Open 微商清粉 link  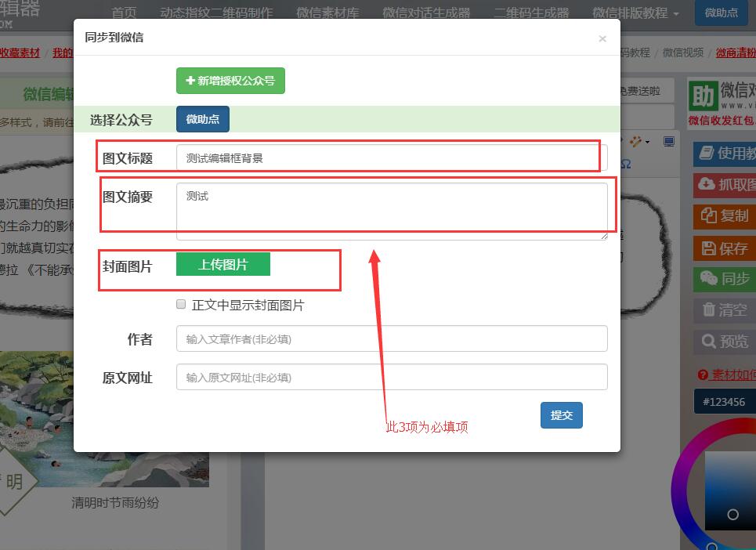coord(736,52)
